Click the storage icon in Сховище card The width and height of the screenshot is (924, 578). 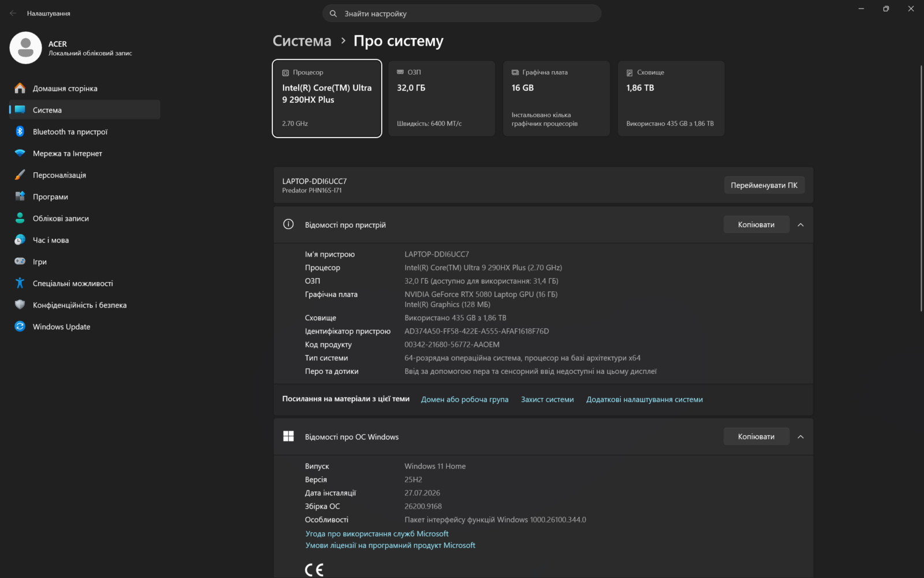[x=629, y=73]
